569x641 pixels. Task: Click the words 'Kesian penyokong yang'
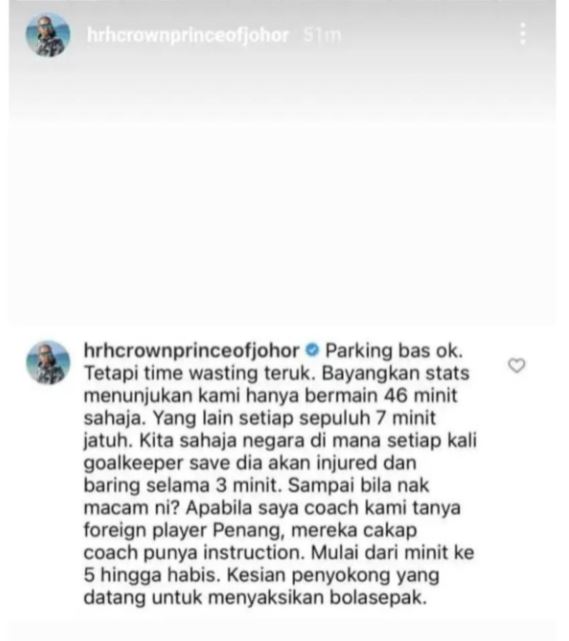pyautogui.click(x=333, y=575)
